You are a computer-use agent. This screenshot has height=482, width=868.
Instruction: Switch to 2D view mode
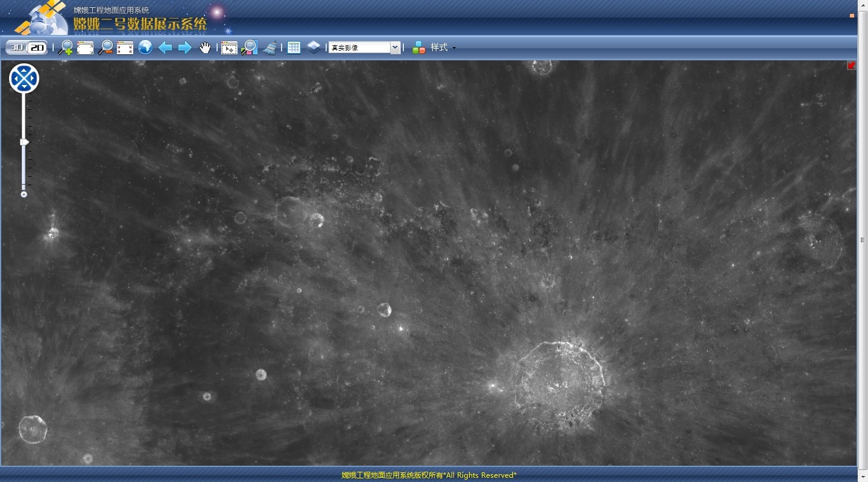pos(37,48)
